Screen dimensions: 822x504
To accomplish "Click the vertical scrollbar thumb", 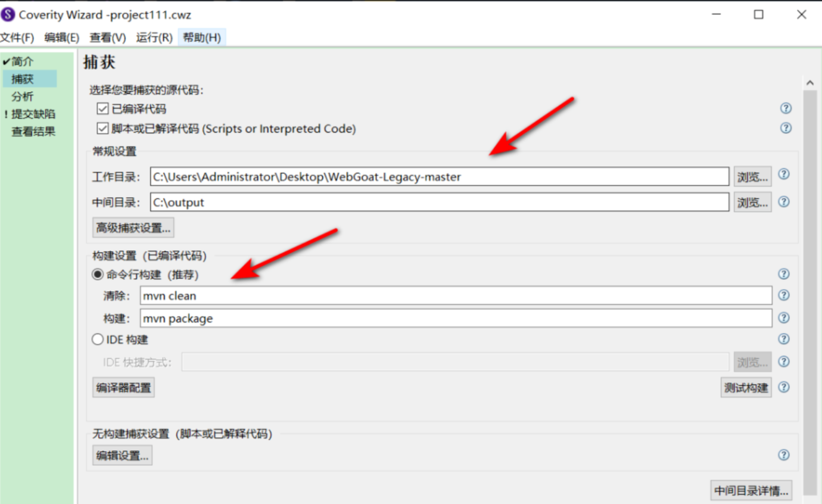I will point(809,292).
